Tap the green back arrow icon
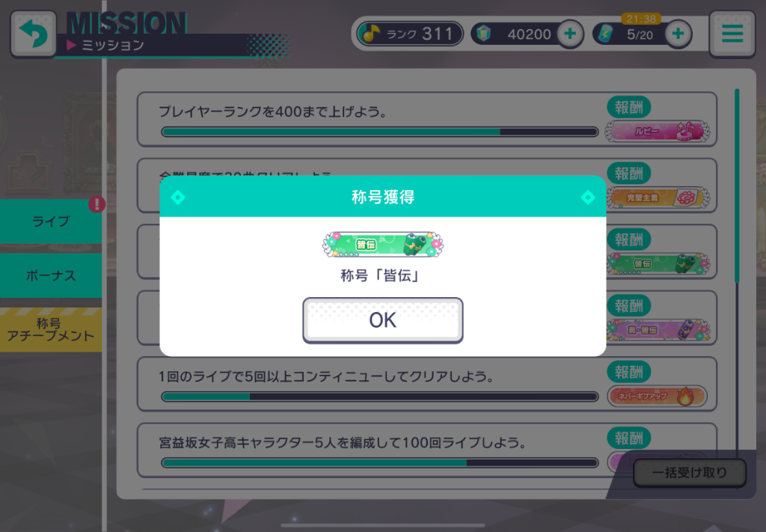766x532 pixels. pyautogui.click(x=33, y=34)
